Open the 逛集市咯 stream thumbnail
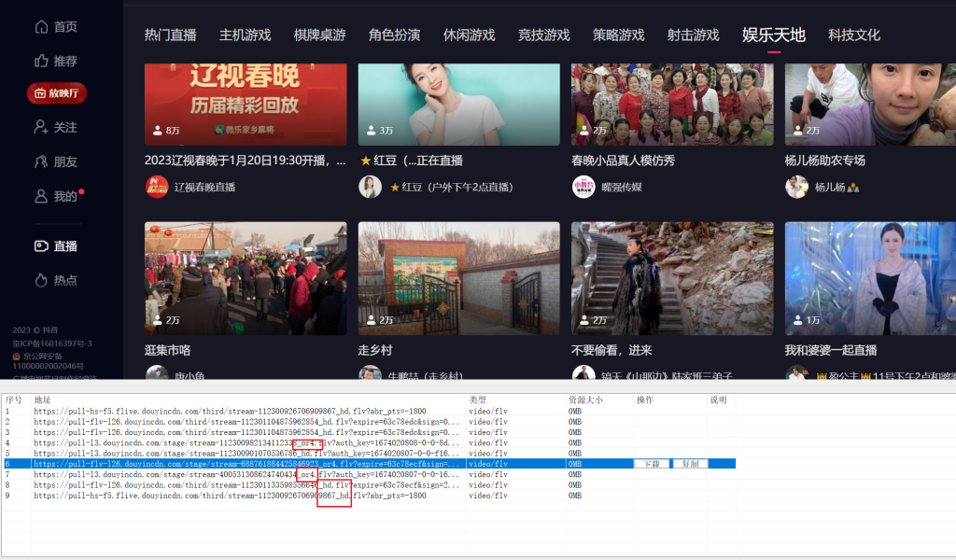This screenshot has height=560, width=956. (x=246, y=278)
